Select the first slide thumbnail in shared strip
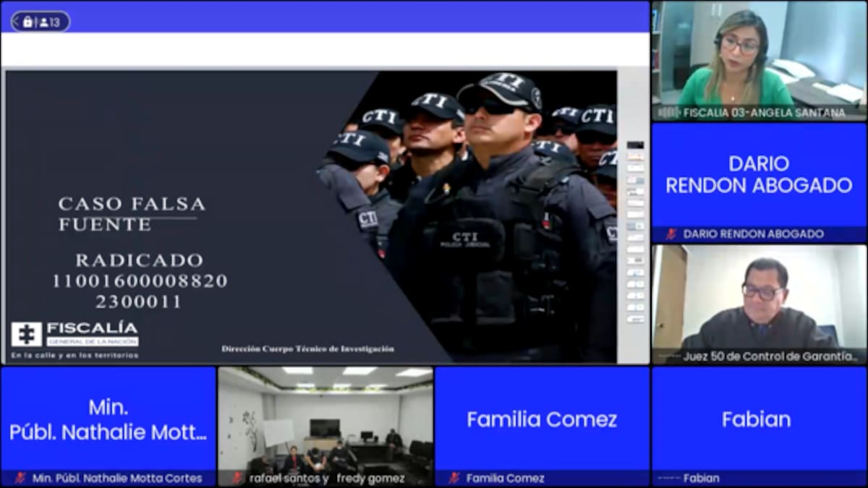The width and height of the screenshot is (868, 488). tap(635, 145)
